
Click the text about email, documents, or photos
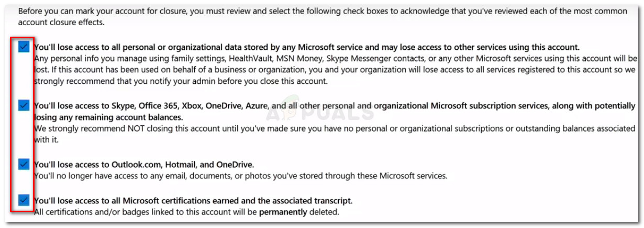(240, 176)
